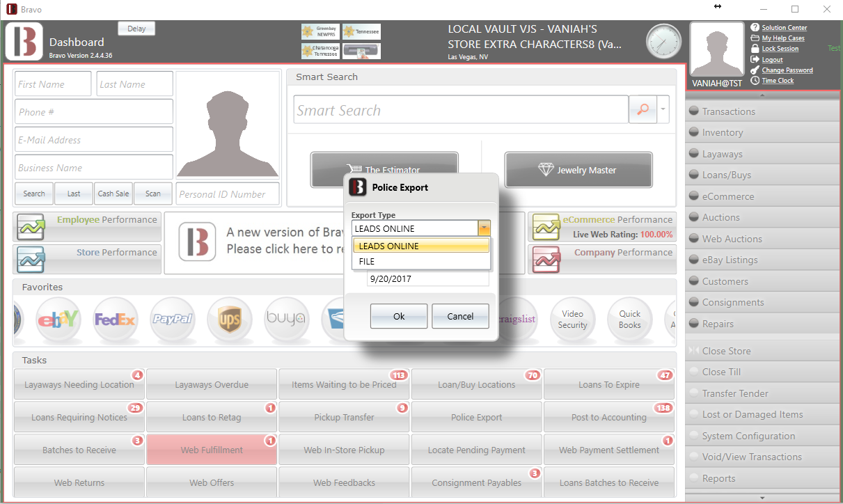
Task: Open the Loans To Expire task
Action: pyautogui.click(x=608, y=385)
